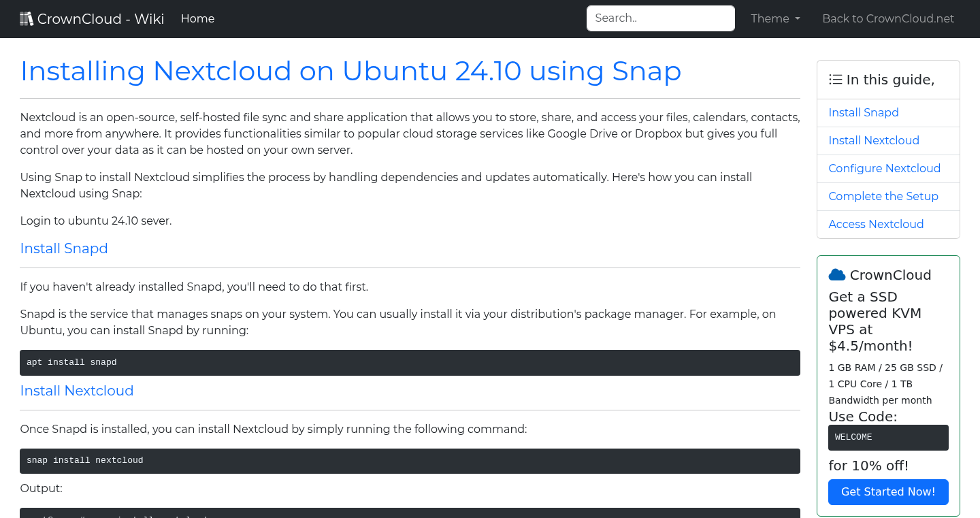This screenshot has height=518, width=980.
Task: Click the Install Nextcloud article heading
Action: [x=77, y=391]
